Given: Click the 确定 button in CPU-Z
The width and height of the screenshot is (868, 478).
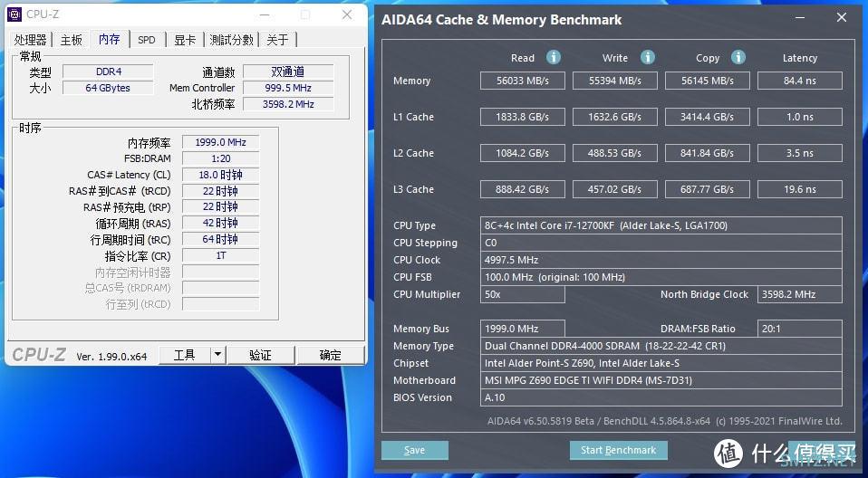Looking at the screenshot, I should [x=331, y=355].
